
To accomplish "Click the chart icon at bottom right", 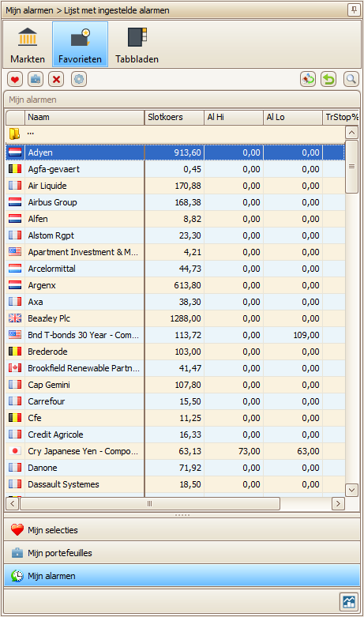I will [349, 602].
